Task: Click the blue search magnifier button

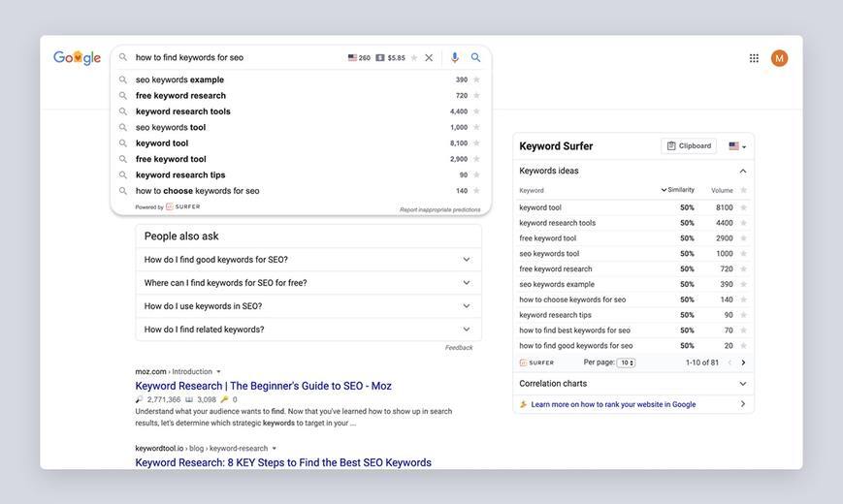Action: pyautogui.click(x=475, y=57)
